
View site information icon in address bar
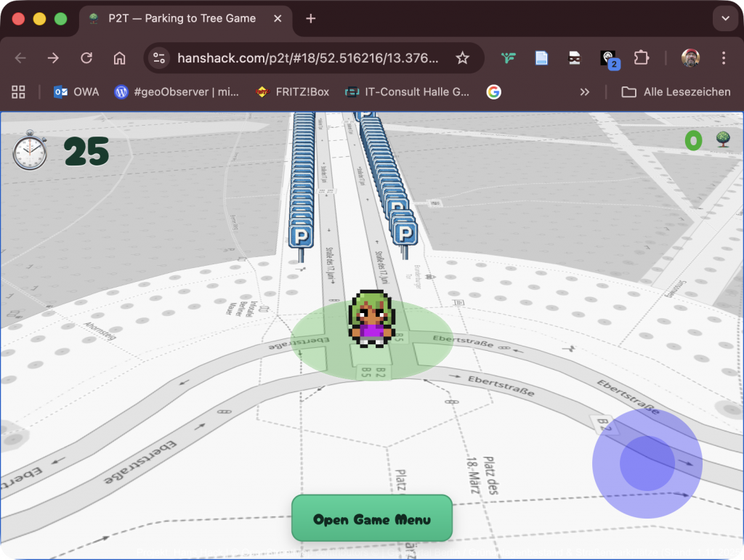click(x=159, y=58)
